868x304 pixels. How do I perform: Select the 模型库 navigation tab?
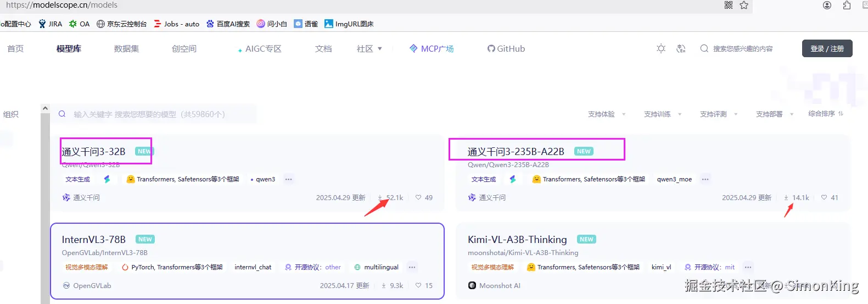69,48
